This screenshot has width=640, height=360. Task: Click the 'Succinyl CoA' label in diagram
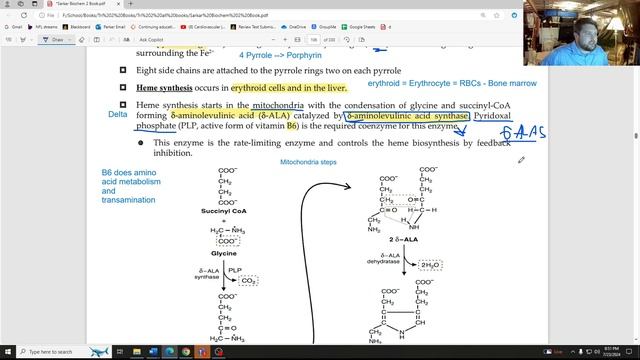224,211
